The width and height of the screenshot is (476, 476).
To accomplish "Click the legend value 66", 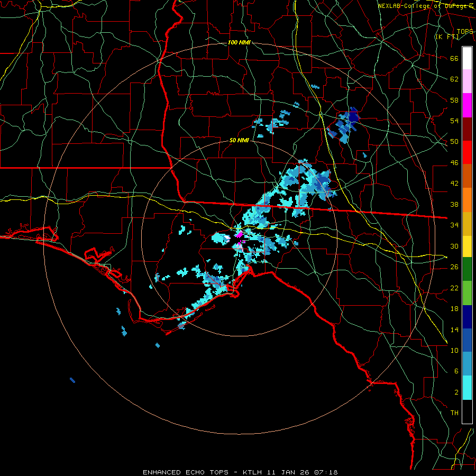I will (454, 58).
